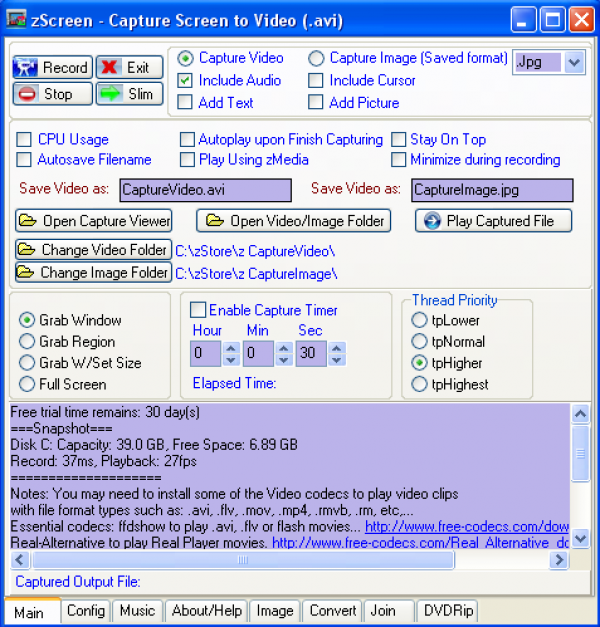Viewport: 600px width, 627px height.
Task: Increase the Sec timer value
Action: pos(337,348)
